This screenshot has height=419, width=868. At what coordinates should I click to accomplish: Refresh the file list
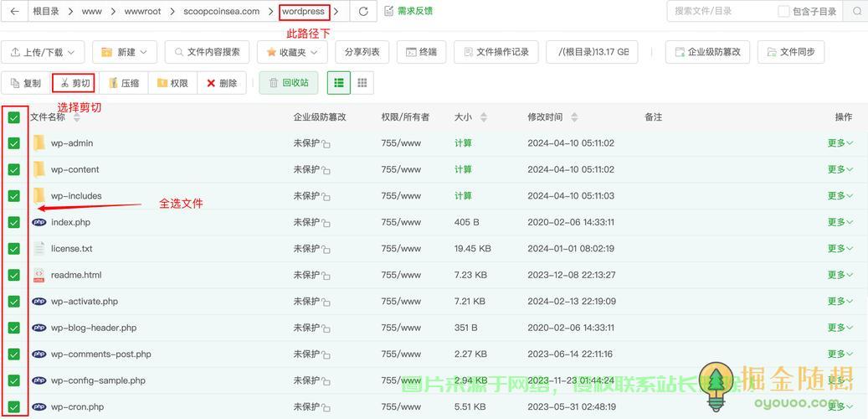(363, 11)
